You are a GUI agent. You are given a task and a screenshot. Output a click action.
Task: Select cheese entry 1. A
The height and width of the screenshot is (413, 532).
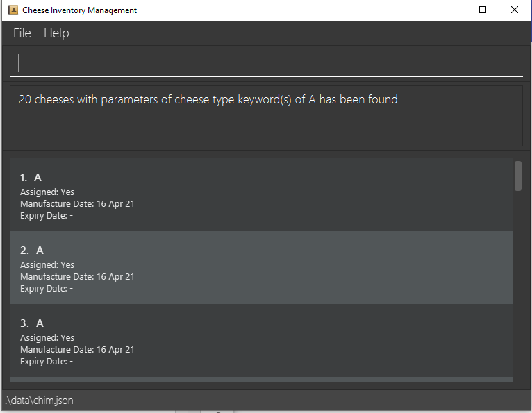[x=261, y=195]
